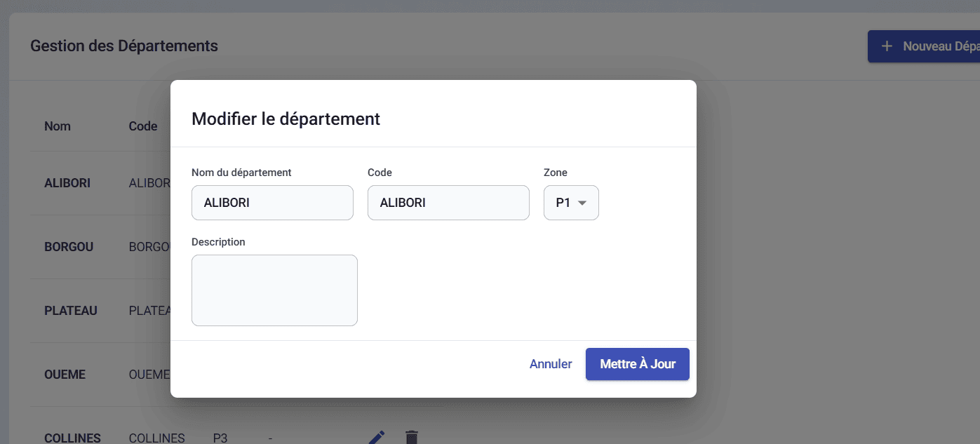This screenshot has width=980, height=444.
Task: Click the Description field label
Action: [218, 242]
